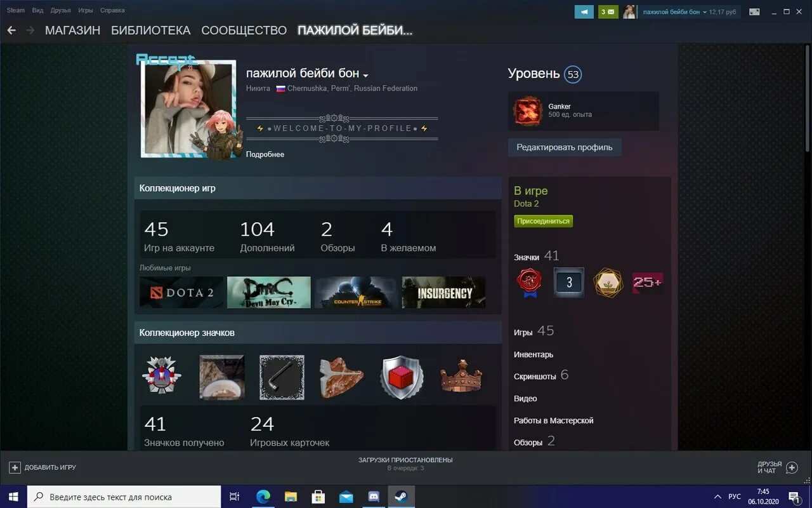812x508 pixels.
Task: Click the small avatar in the top bar
Action: click(629, 11)
